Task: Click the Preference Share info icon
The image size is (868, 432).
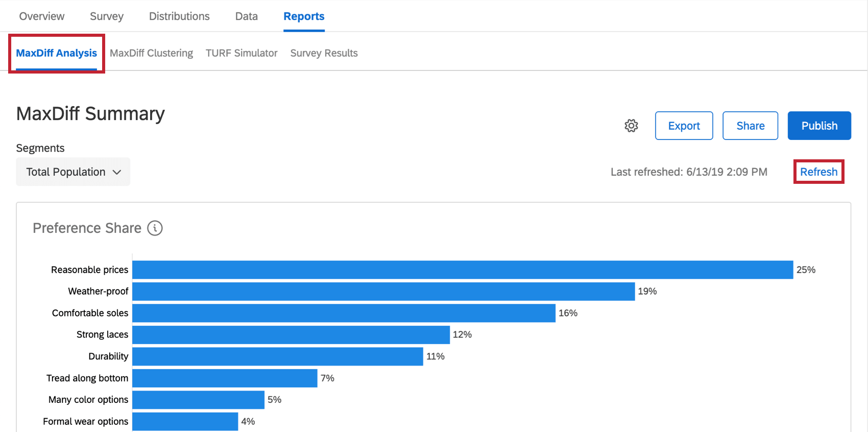Action: pyautogui.click(x=155, y=228)
